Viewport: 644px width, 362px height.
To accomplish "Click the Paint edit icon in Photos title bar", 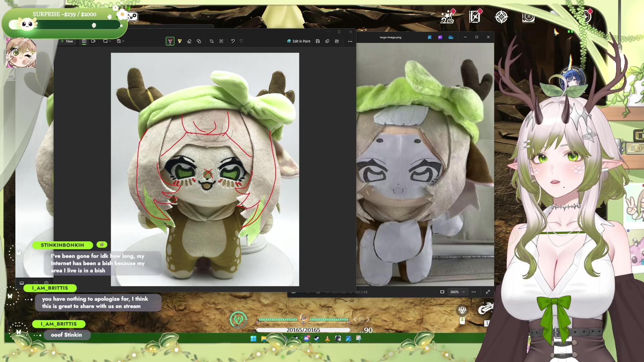I will click(x=430, y=37).
